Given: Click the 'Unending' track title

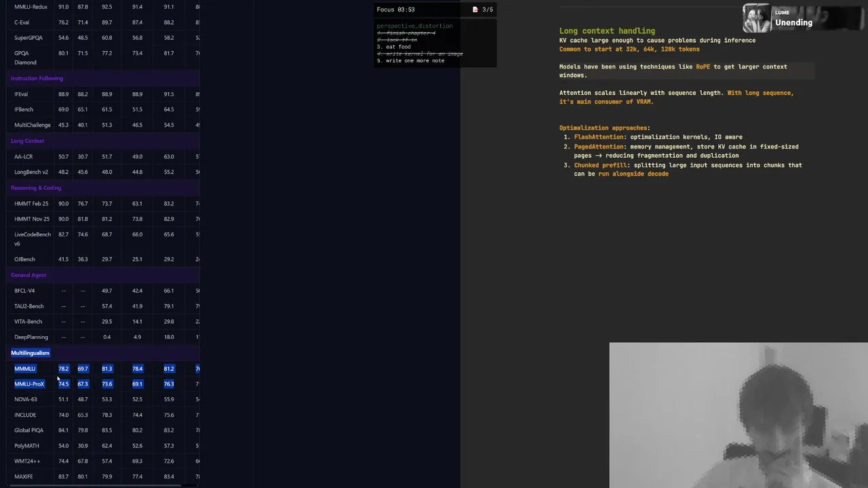Looking at the screenshot, I should 793,22.
